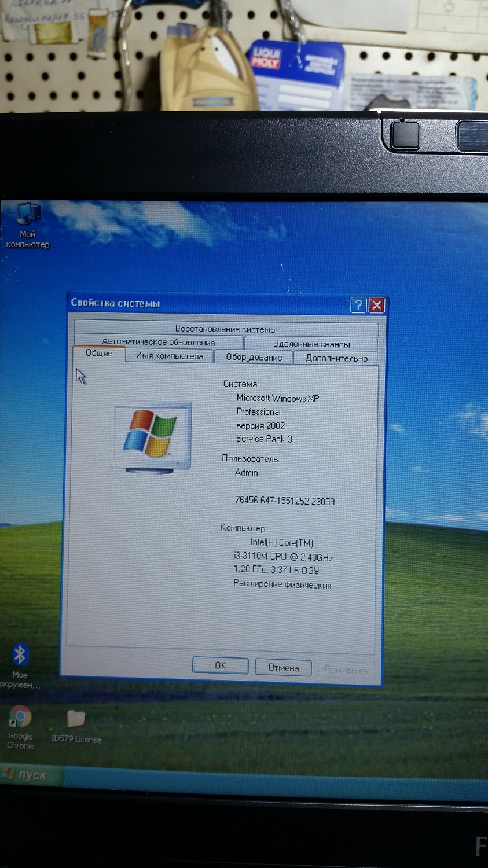Click the Professional edition text
Screen dimensions: 488x868
pos(258,411)
